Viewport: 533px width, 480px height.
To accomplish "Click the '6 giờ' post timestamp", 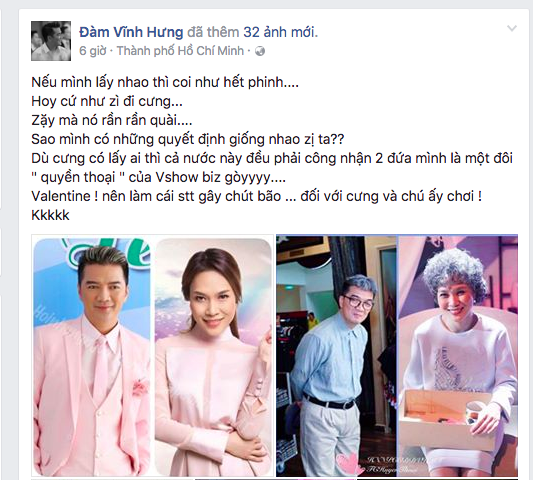I will [x=92, y=51].
